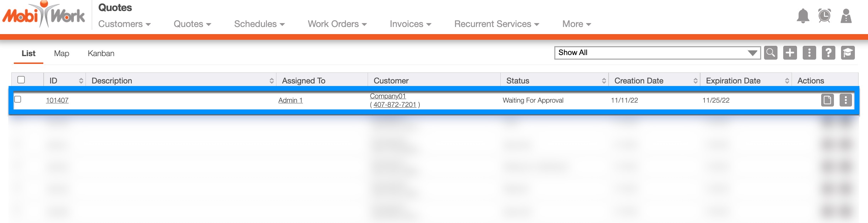
Task: Toggle the select-all checkbox in table header
Action: coord(21,80)
